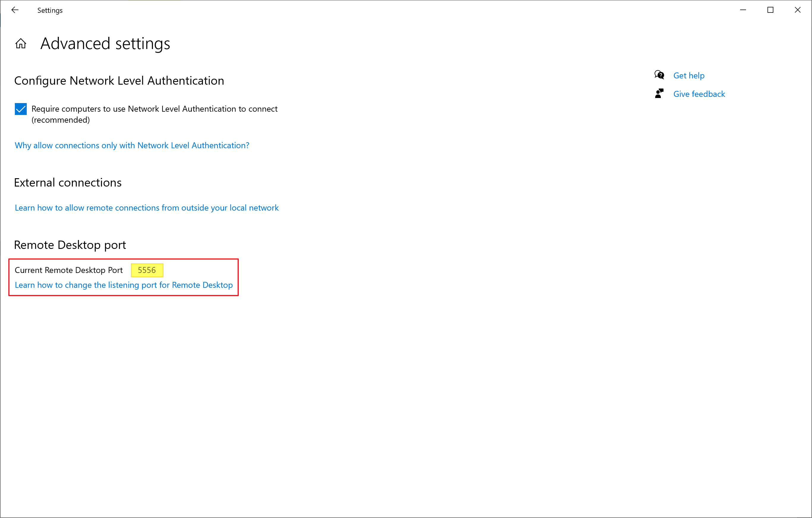Maximize the Settings window
The height and width of the screenshot is (518, 812).
point(770,10)
